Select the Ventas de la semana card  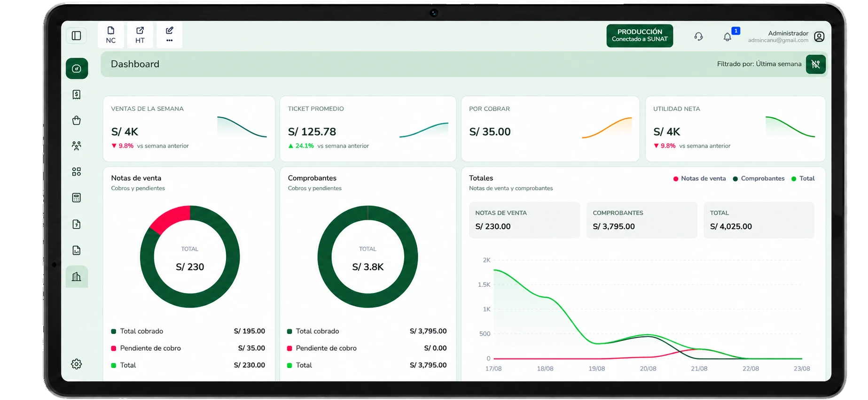point(189,129)
